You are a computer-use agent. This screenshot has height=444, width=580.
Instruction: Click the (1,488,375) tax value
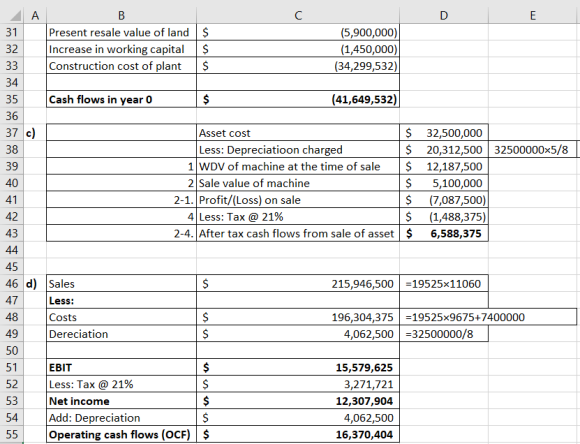coord(444,217)
